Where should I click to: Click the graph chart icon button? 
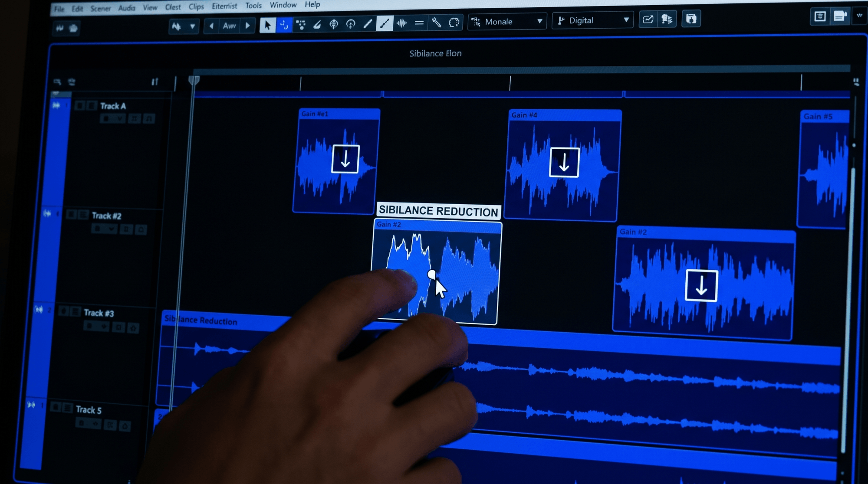pos(648,20)
